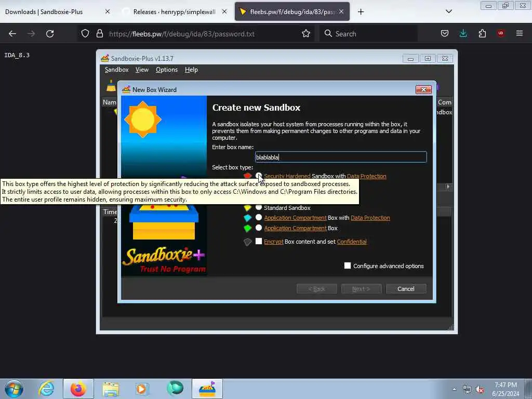The image size is (532, 399).
Task: Expand the list all tabs dropdown
Action: point(448,11)
